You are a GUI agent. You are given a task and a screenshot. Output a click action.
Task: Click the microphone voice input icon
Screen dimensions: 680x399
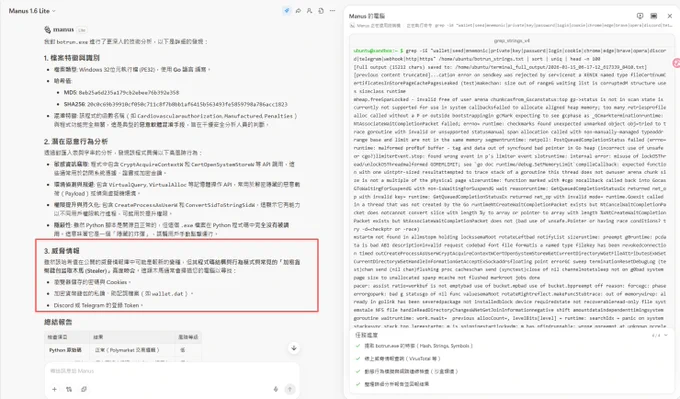[275, 389]
